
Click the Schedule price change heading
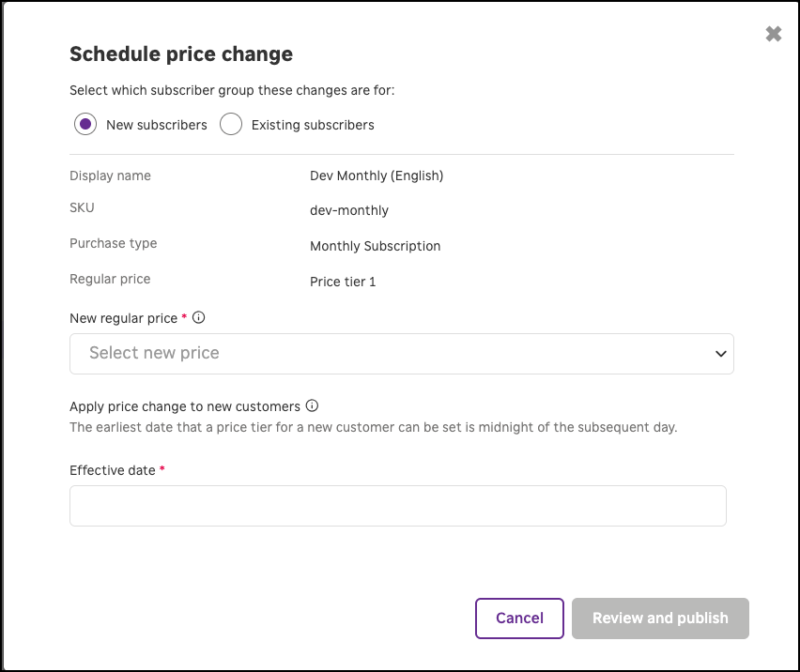(x=181, y=54)
